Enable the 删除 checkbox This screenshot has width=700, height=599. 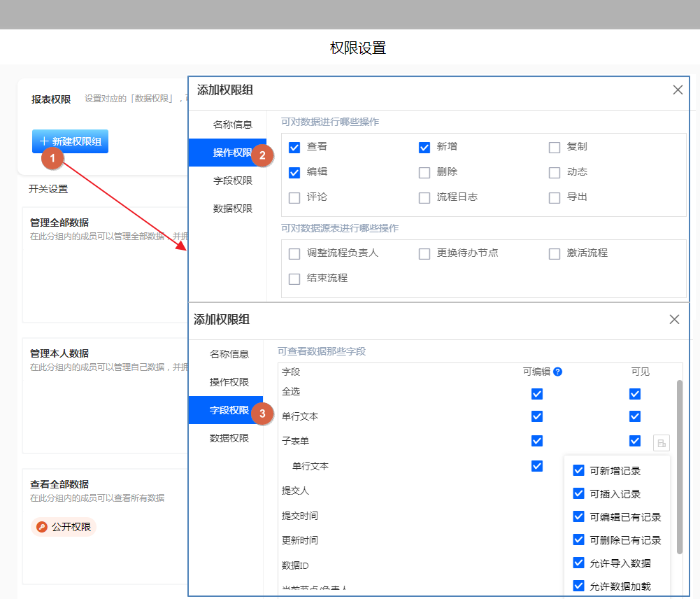424,172
